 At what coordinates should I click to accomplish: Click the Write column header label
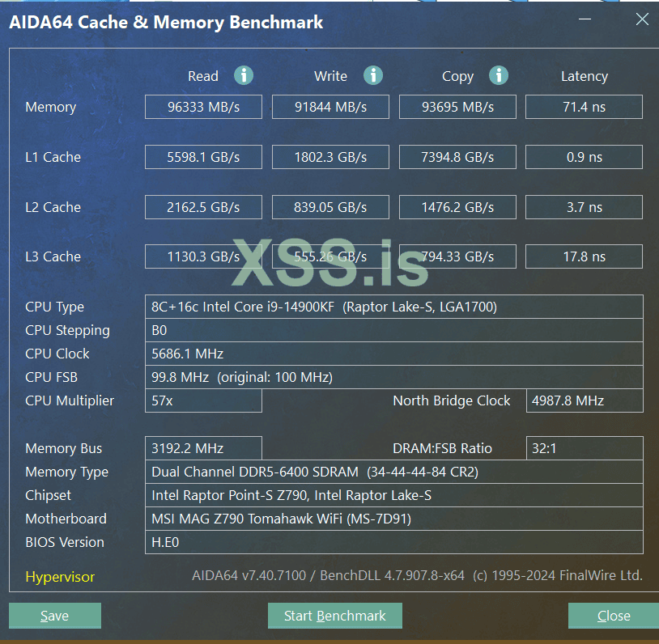tap(330, 76)
